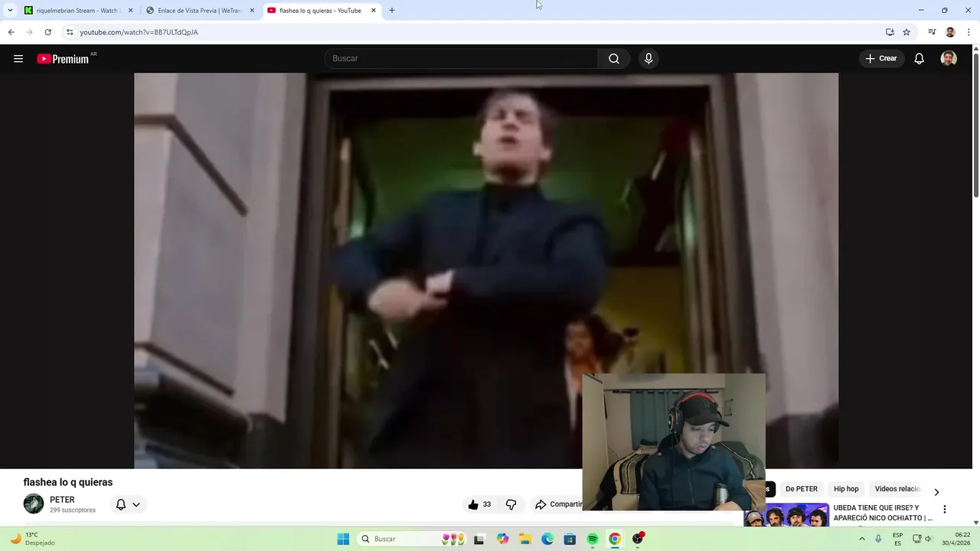This screenshot has height=551, width=980.
Task: Close the riquelmebrian Stream tab
Action: (x=130, y=11)
